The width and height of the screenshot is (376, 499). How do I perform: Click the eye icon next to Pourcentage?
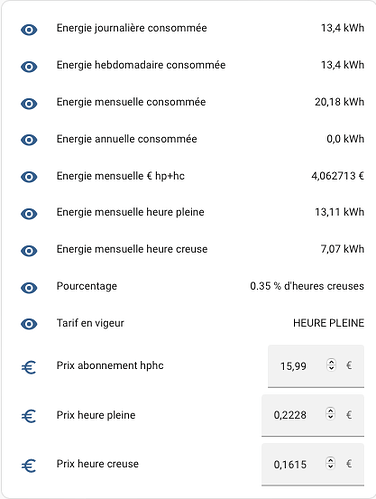point(29,288)
